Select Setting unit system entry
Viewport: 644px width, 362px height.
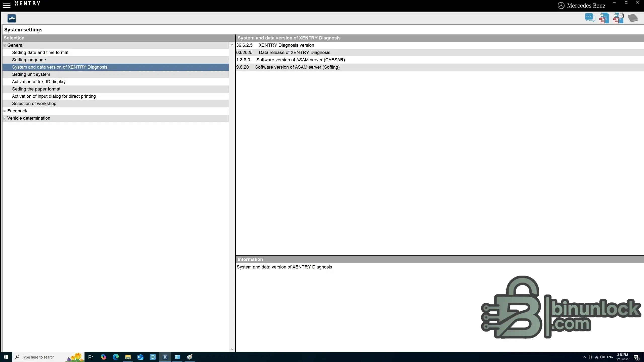[116, 74]
